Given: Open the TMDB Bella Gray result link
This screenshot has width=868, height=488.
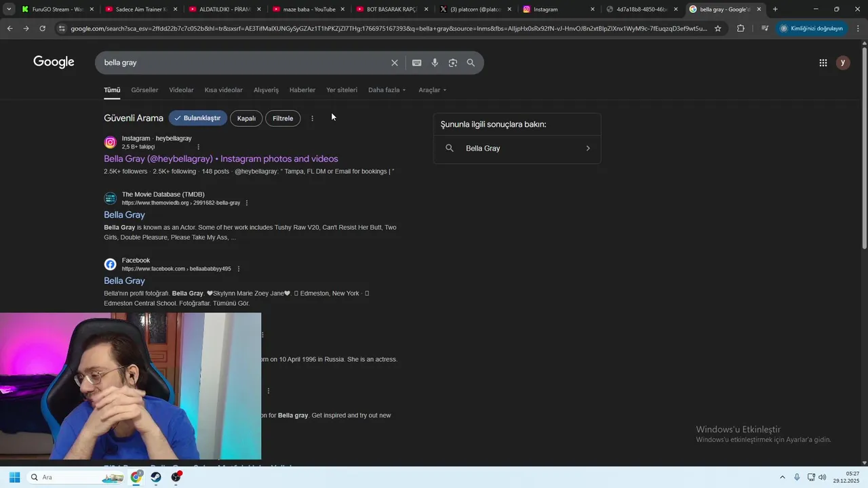Looking at the screenshot, I should 124,215.
